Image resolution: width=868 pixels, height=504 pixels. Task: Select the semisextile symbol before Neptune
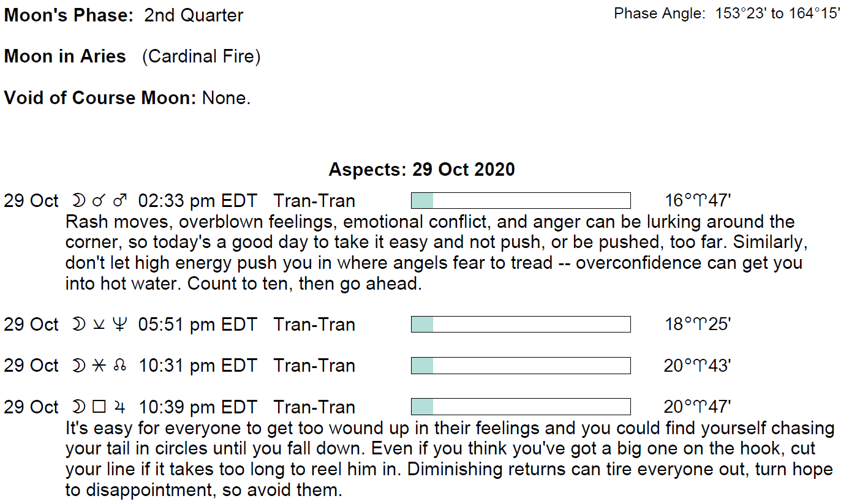pyautogui.click(x=99, y=325)
